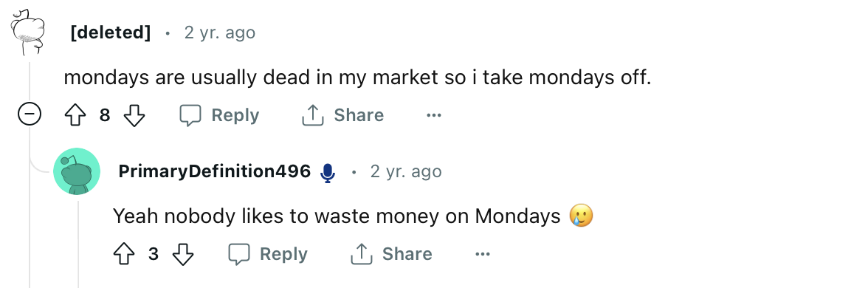This screenshot has width=868, height=288.
Task: Reply to PrimaryDefinition496's comment
Action: coord(268,254)
